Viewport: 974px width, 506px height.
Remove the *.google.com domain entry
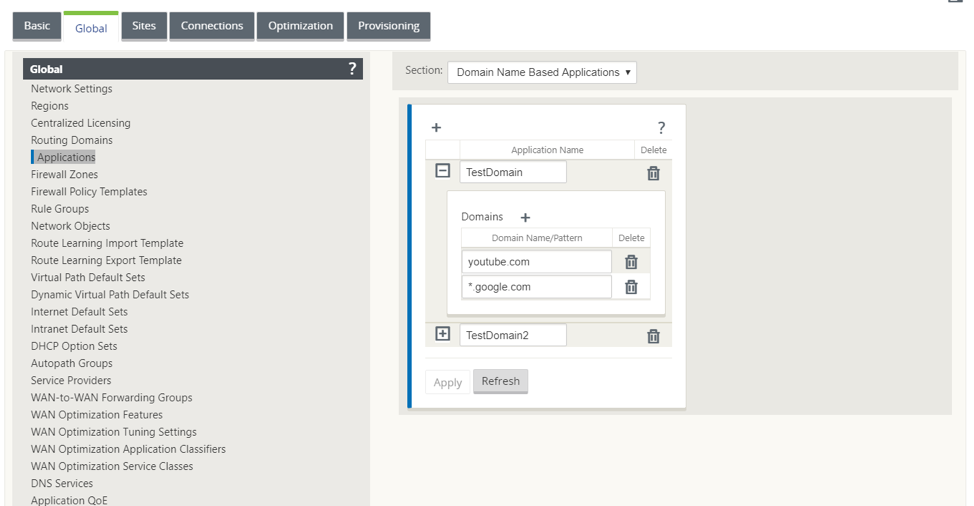[x=631, y=287]
